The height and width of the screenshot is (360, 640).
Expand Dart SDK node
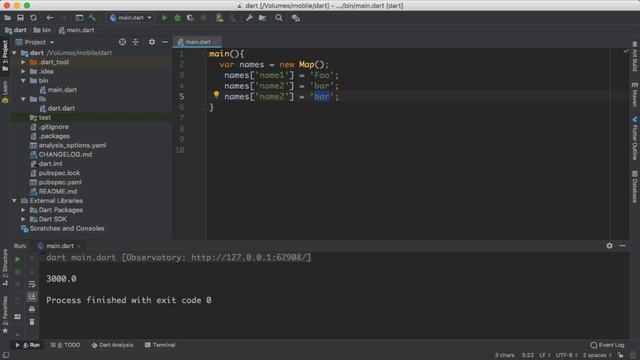click(23, 219)
